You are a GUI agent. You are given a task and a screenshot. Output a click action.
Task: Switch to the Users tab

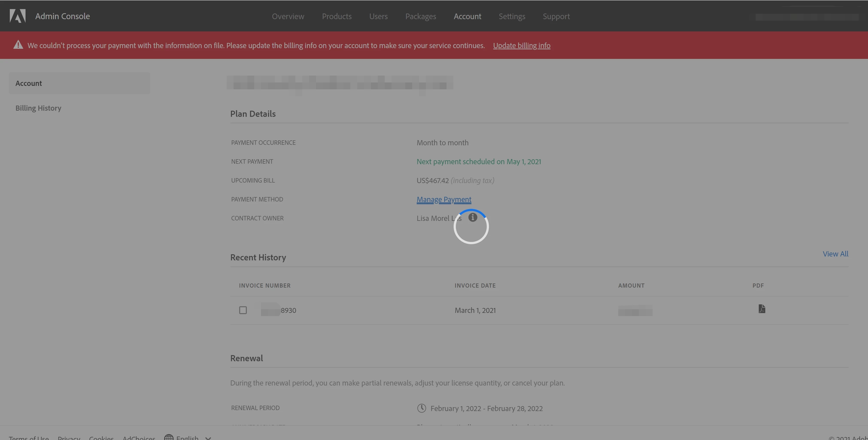pos(378,16)
